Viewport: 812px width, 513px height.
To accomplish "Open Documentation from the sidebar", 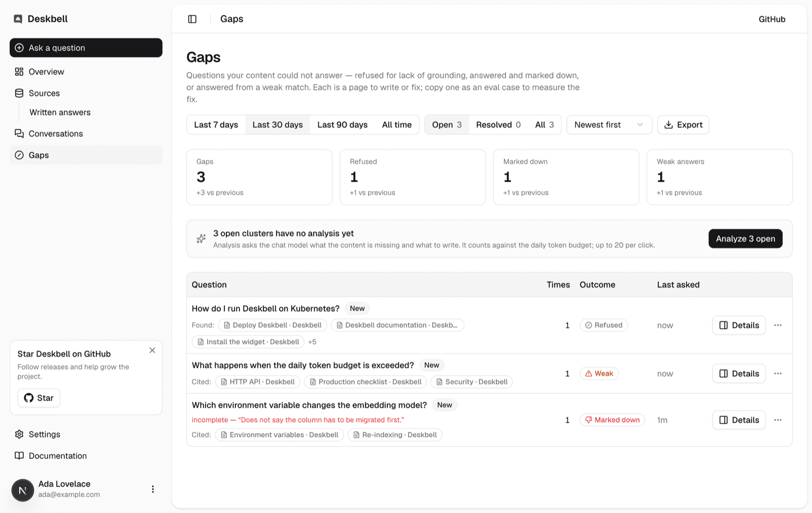I will click(x=86, y=456).
